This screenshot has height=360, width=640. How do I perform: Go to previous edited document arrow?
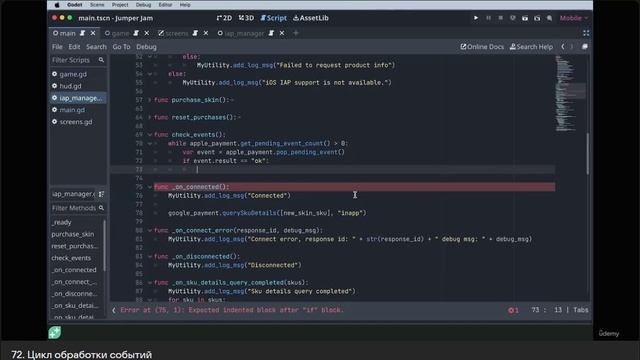pyautogui.click(x=563, y=47)
